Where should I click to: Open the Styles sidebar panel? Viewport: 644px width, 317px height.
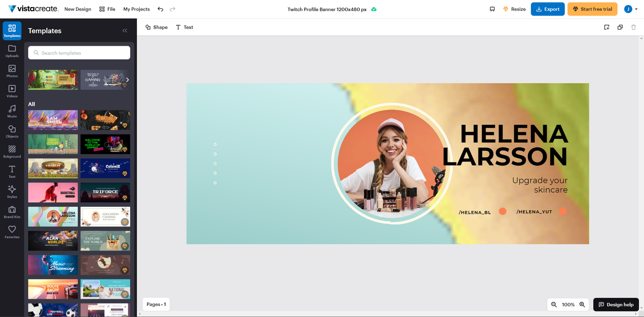coord(12,192)
